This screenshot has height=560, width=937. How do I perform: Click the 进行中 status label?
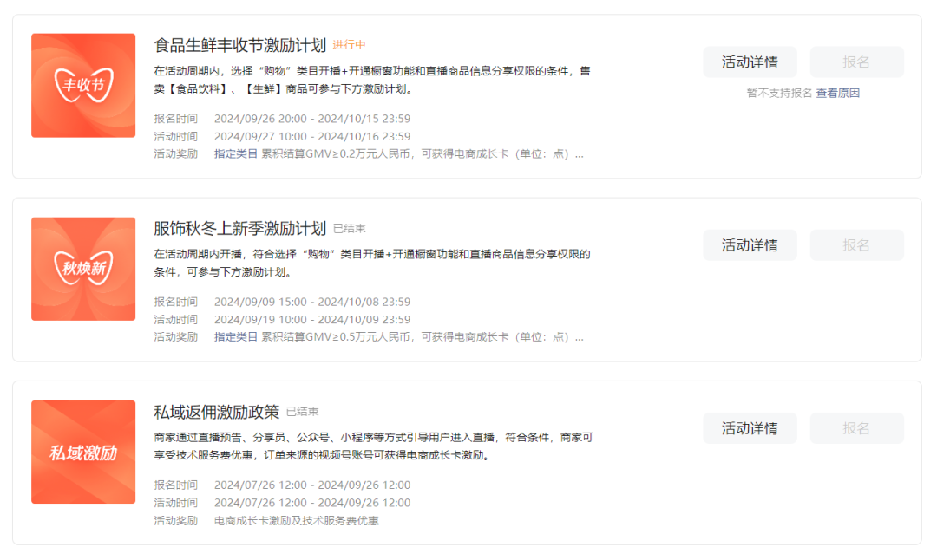349,46
